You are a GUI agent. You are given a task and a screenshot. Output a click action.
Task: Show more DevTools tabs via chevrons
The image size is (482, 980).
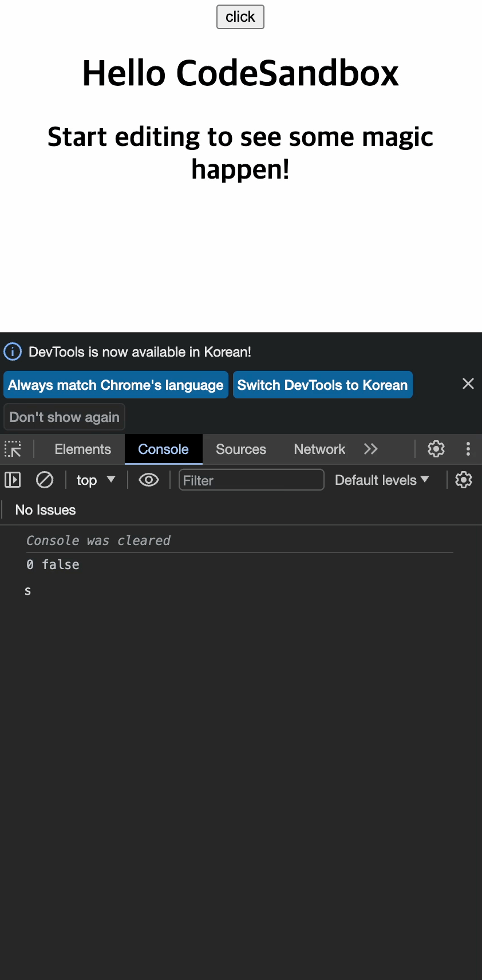[x=371, y=449]
